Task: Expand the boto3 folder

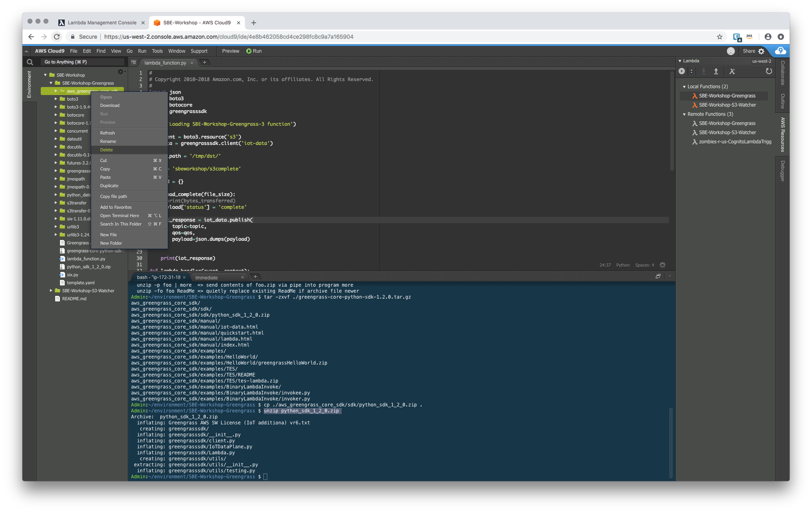Action: [56, 99]
